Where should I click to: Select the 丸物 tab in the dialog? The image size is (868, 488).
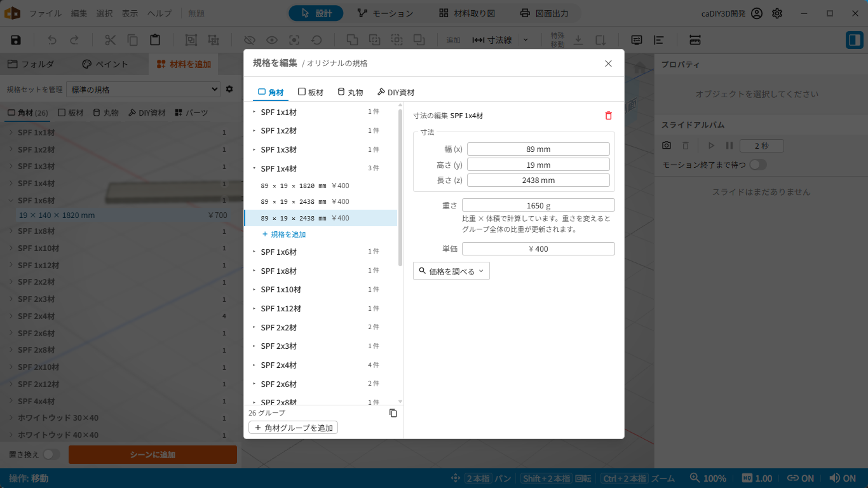(x=350, y=92)
